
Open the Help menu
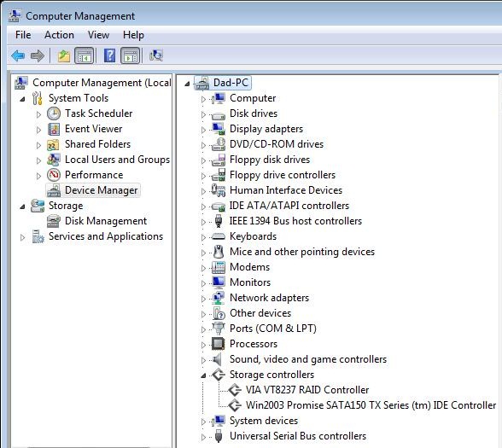133,35
